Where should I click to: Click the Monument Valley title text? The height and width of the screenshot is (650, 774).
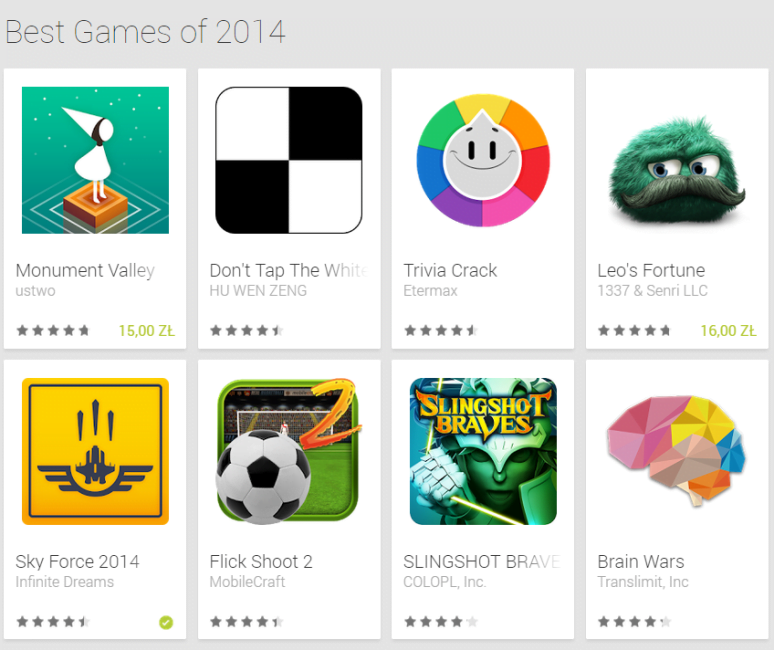click(85, 270)
